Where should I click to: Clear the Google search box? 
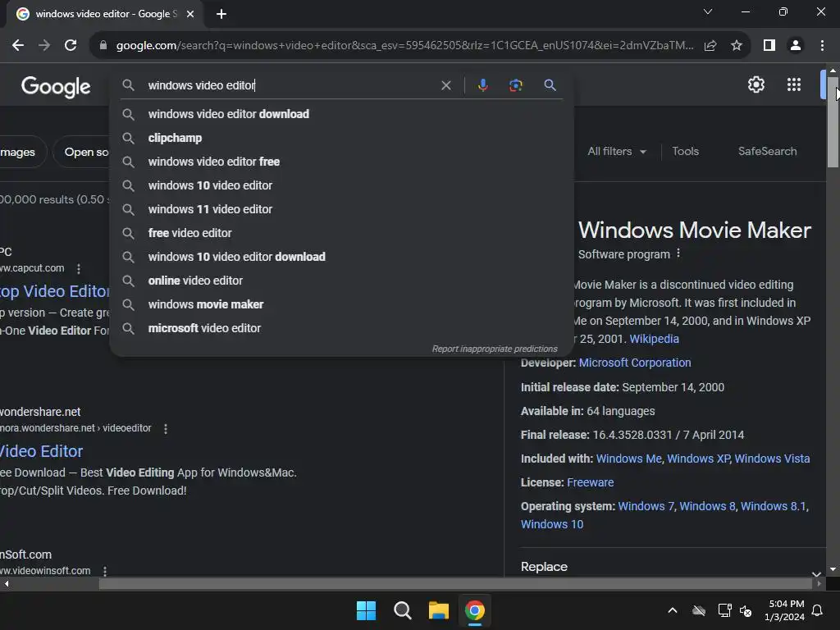tap(445, 85)
